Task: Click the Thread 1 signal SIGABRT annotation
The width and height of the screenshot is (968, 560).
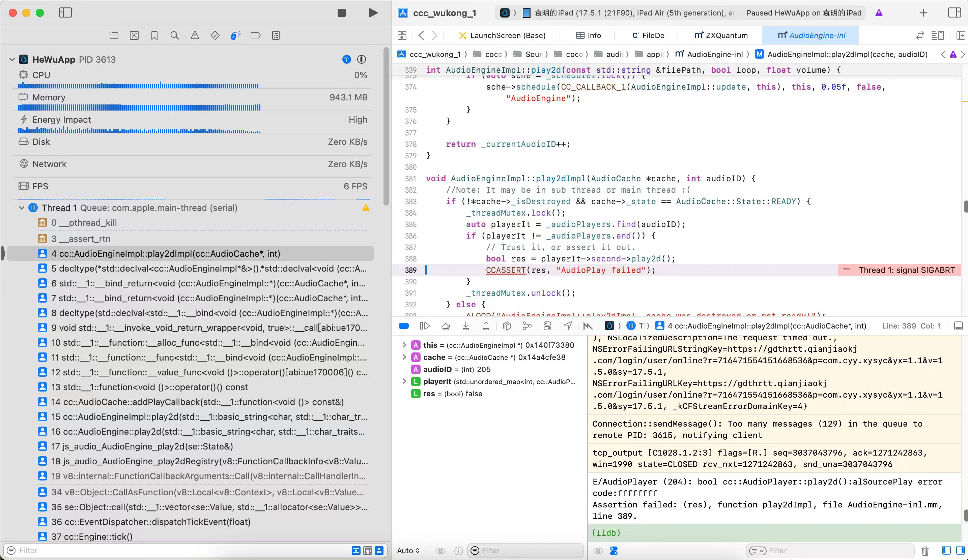Action: pyautogui.click(x=906, y=270)
